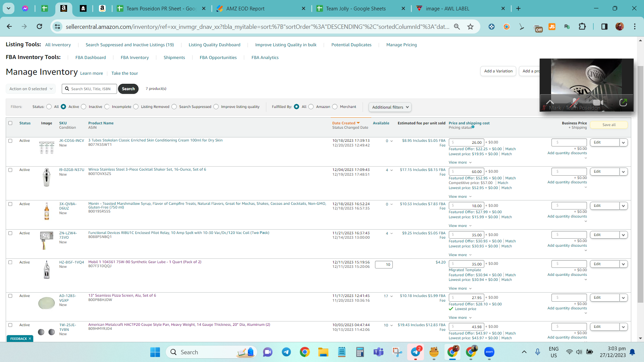The width and height of the screenshot is (644, 362).
Task: Click the site information icon in address bar
Action: (58, 26)
